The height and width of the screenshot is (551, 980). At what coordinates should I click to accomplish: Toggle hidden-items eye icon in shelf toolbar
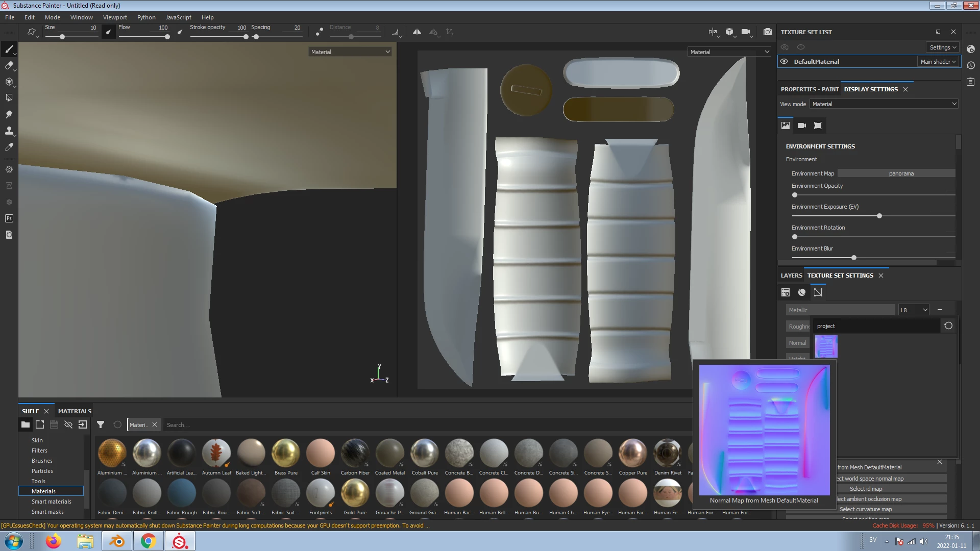tap(68, 424)
